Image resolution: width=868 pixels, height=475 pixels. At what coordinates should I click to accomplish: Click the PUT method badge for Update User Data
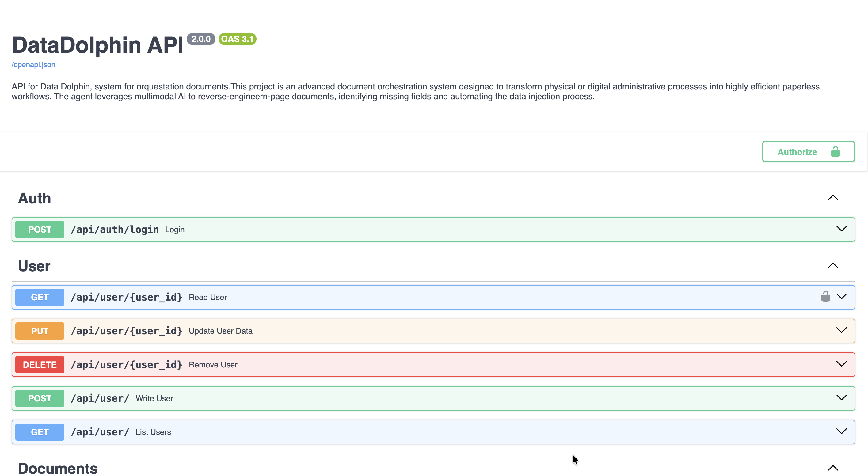(x=40, y=331)
